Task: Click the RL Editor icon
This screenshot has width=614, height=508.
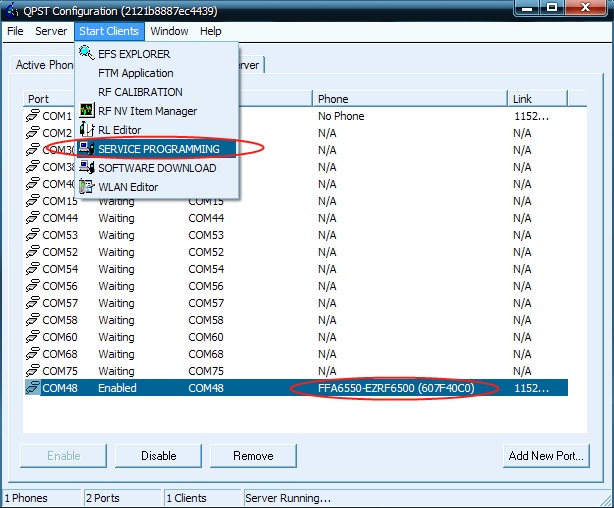Action: pyautogui.click(x=87, y=129)
